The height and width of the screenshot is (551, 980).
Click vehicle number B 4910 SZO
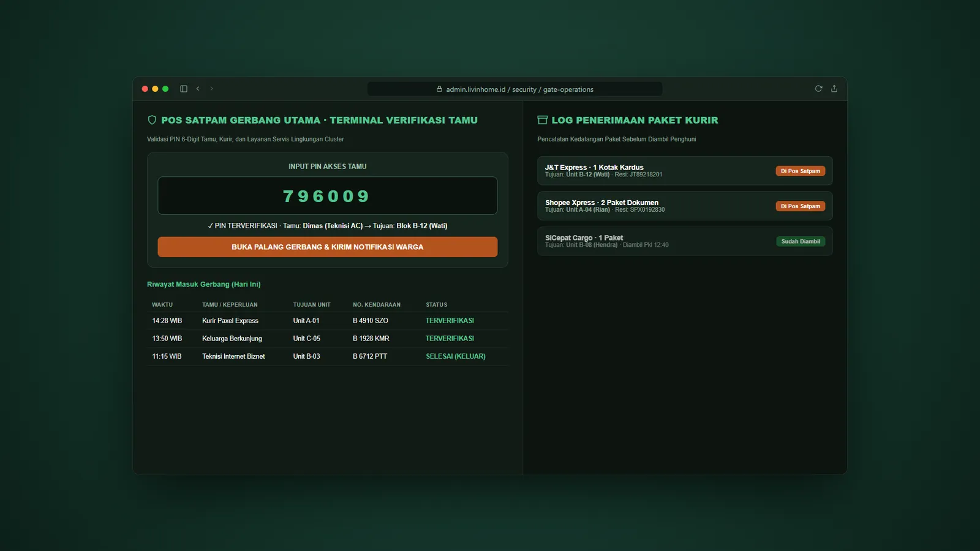coord(371,321)
